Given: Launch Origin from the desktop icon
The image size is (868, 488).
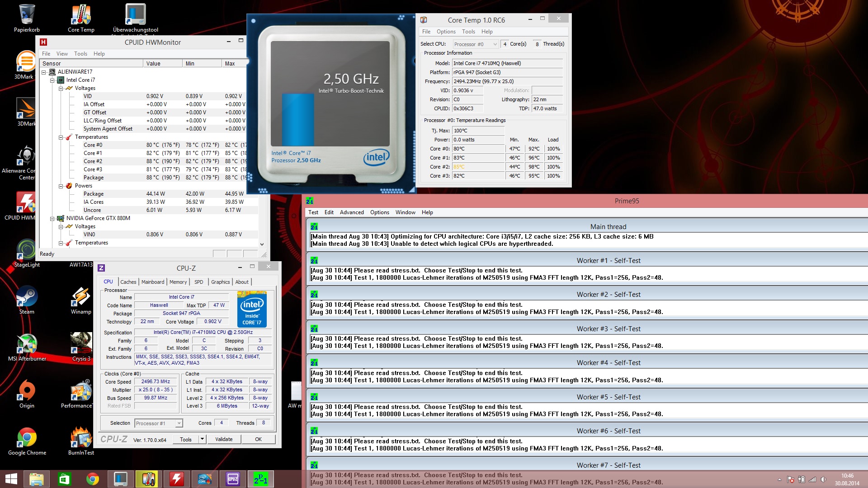Looking at the screenshot, I should coord(27,394).
